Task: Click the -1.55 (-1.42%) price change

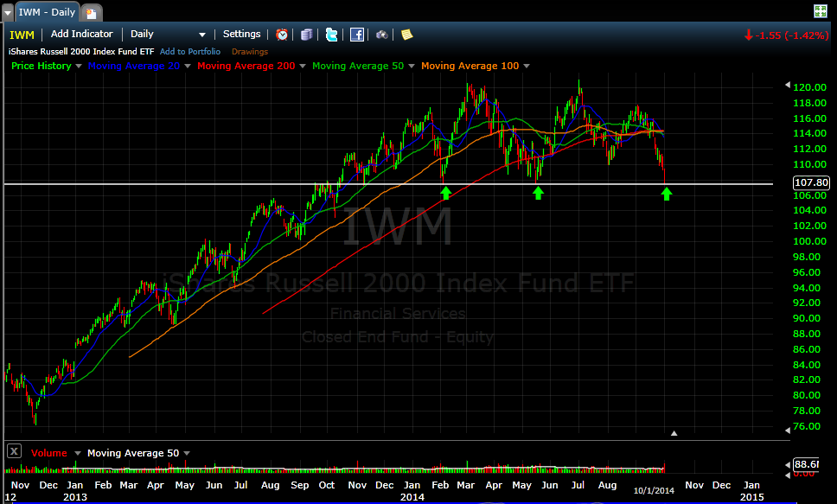Action: click(x=786, y=35)
